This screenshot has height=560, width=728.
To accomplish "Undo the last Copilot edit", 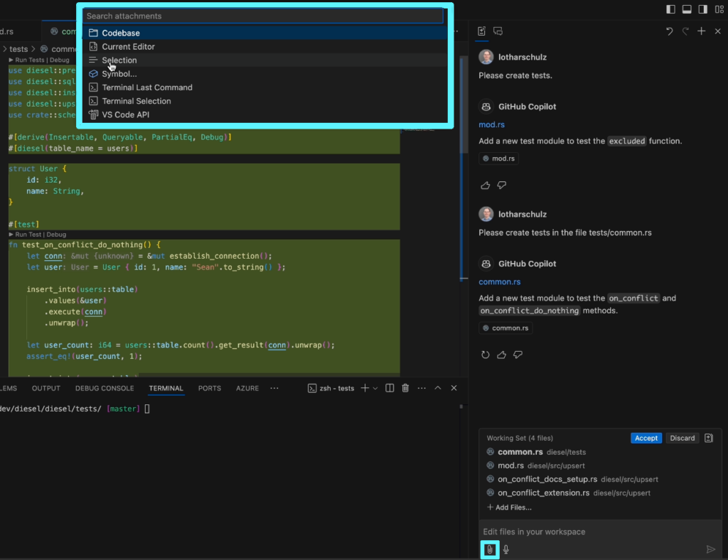I will click(x=669, y=31).
